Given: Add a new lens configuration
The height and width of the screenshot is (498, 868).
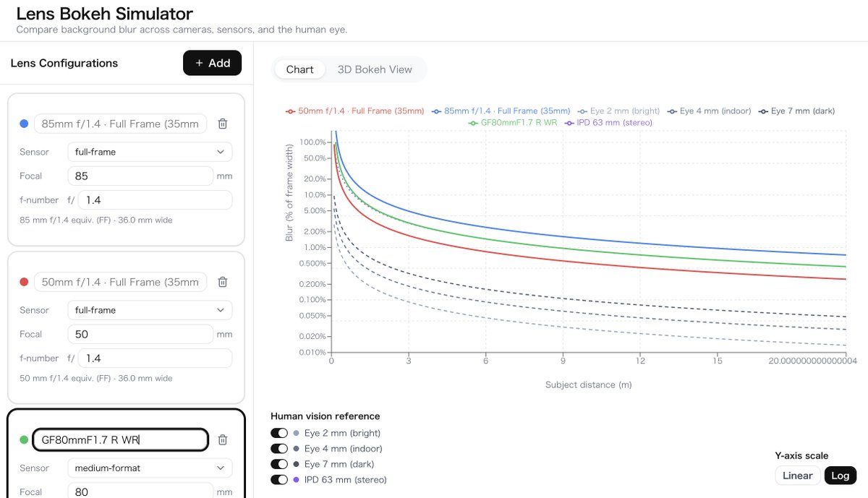Looking at the screenshot, I should coord(212,63).
